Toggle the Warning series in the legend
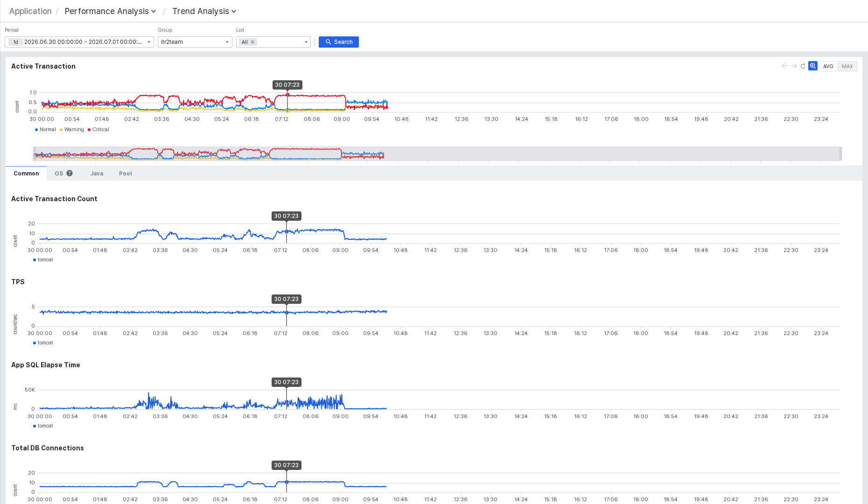Screen dimensions: 868x504 coord(72,130)
